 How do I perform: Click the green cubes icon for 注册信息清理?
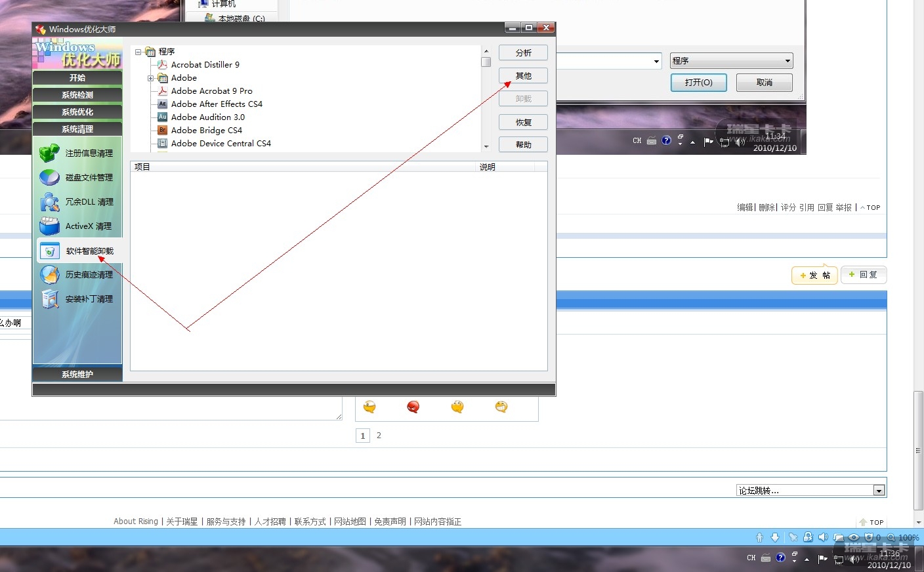coord(49,153)
